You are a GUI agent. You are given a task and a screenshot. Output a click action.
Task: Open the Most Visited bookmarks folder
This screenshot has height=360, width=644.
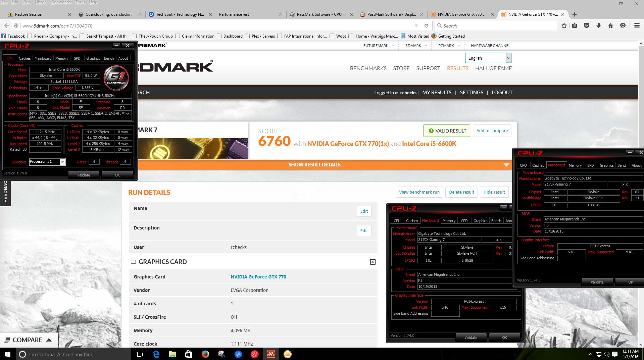click(415, 36)
